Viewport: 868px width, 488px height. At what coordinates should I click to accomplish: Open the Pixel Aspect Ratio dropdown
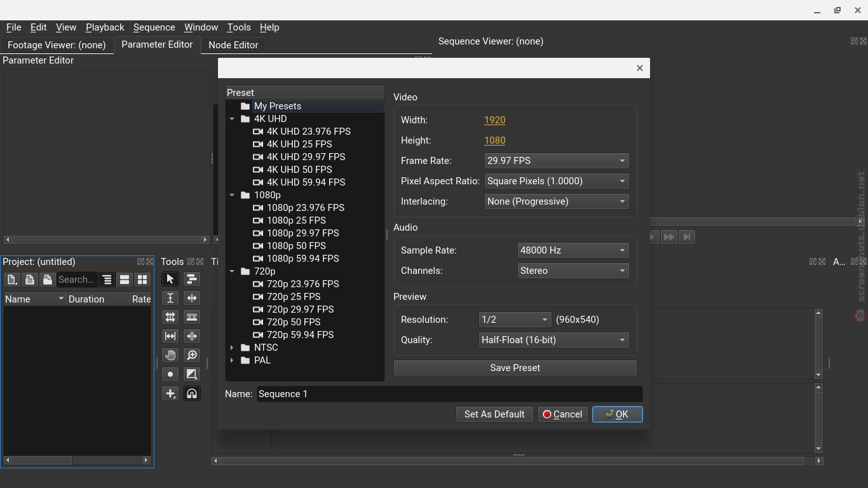557,181
